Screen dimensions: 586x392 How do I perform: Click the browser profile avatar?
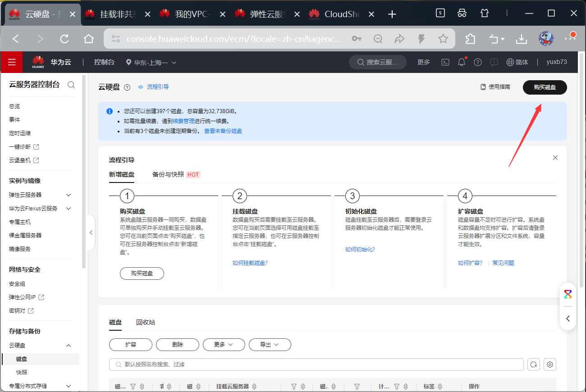point(546,39)
